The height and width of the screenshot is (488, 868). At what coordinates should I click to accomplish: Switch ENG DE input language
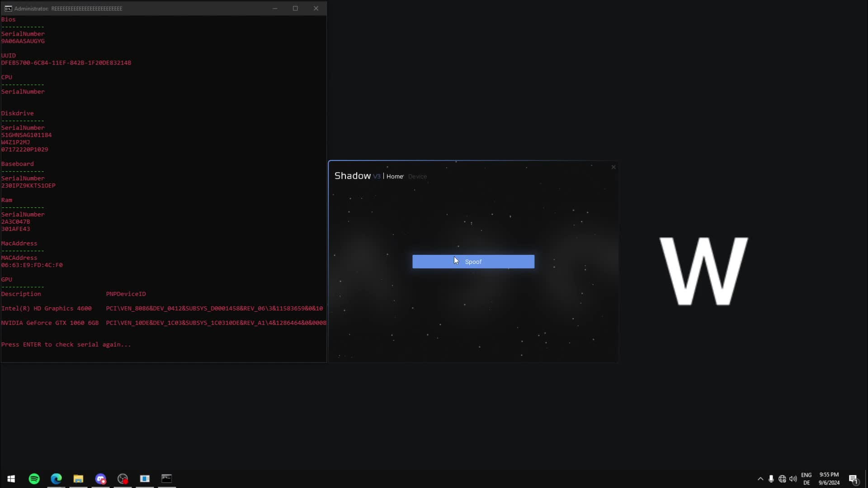pos(806,479)
